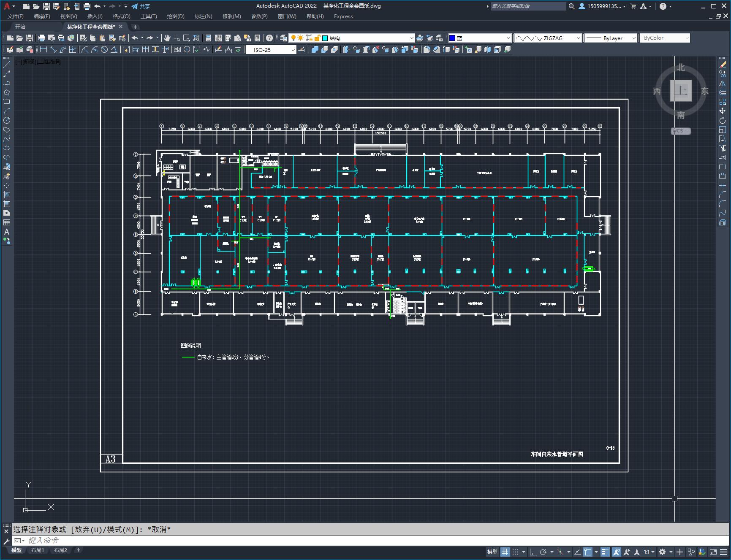This screenshot has width=731, height=560.
Task: Open the 结构 layer dropdown
Action: tap(368, 38)
